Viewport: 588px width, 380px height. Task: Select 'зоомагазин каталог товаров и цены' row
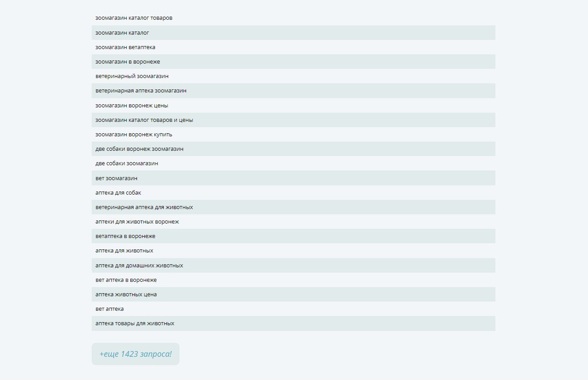pyautogui.click(x=294, y=120)
